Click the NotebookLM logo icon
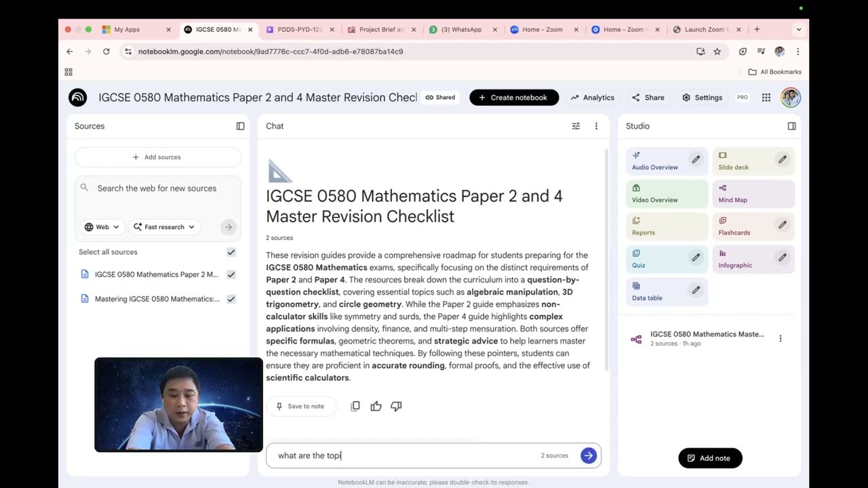Viewport: 868px width, 488px height. coord(77,98)
